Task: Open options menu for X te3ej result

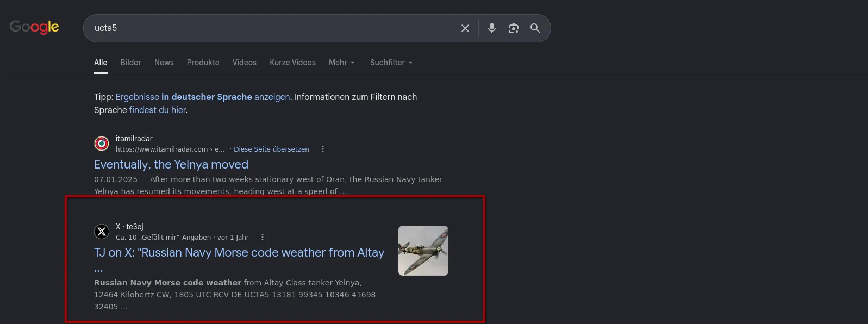Action: coord(263,237)
